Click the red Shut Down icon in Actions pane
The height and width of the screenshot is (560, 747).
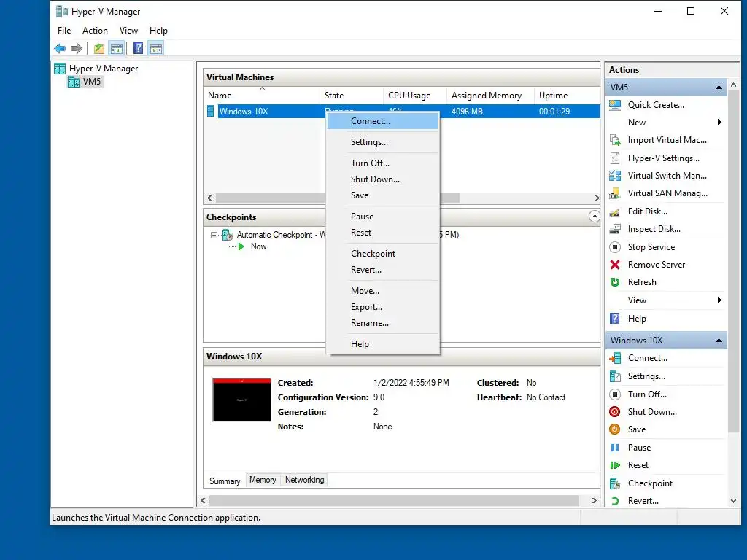point(615,412)
